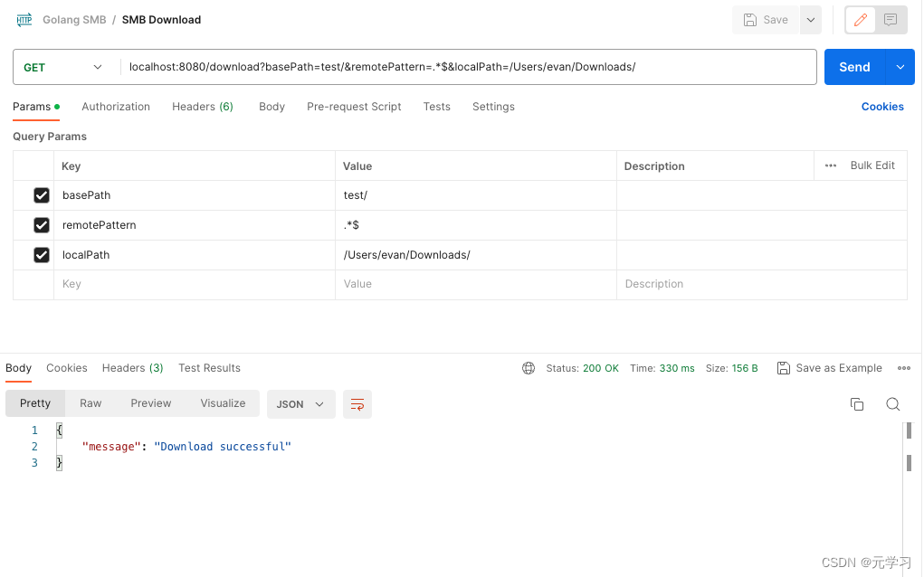Click the globe network information icon

pyautogui.click(x=528, y=368)
